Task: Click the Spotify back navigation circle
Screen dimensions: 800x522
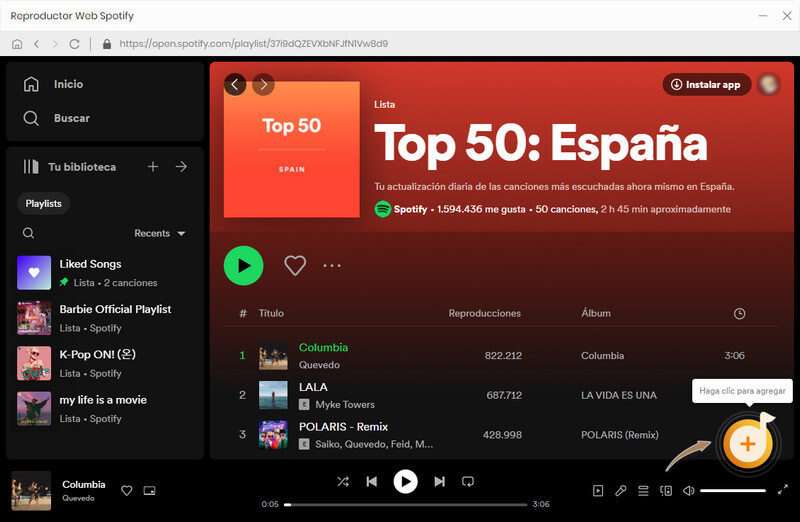Action: (x=235, y=85)
